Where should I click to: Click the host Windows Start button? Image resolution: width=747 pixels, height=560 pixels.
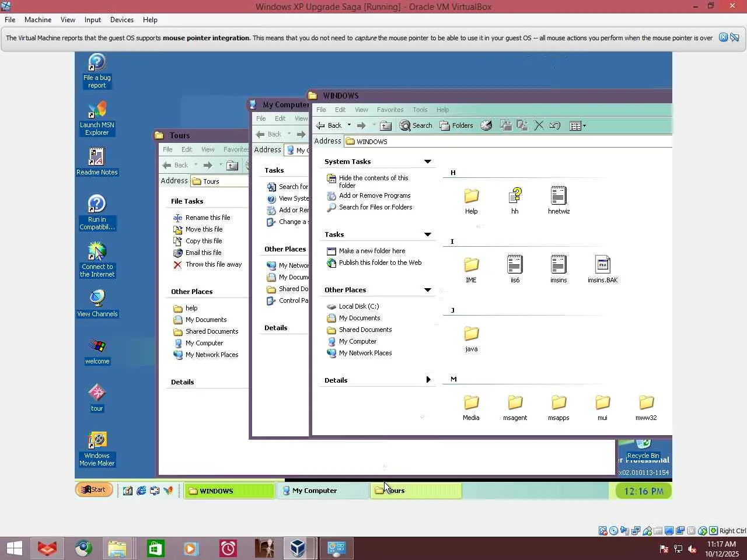point(14,548)
